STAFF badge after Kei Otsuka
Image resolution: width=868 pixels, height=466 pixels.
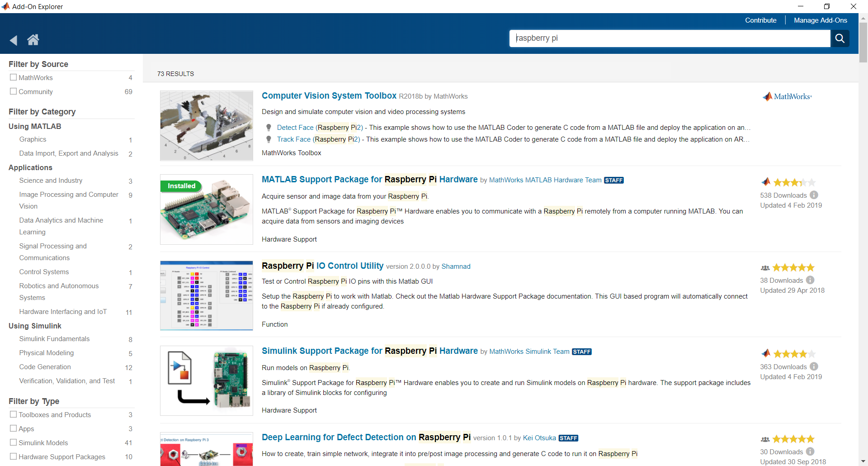[x=568, y=438]
